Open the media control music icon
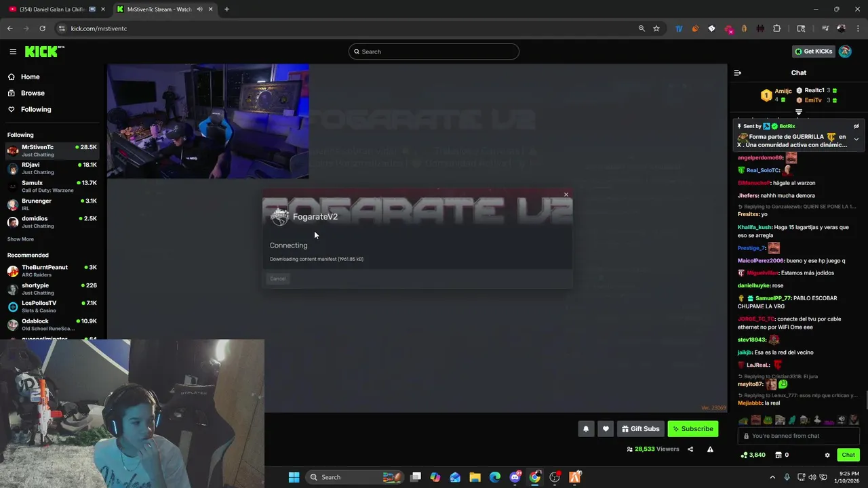The image size is (868, 488). point(825,28)
